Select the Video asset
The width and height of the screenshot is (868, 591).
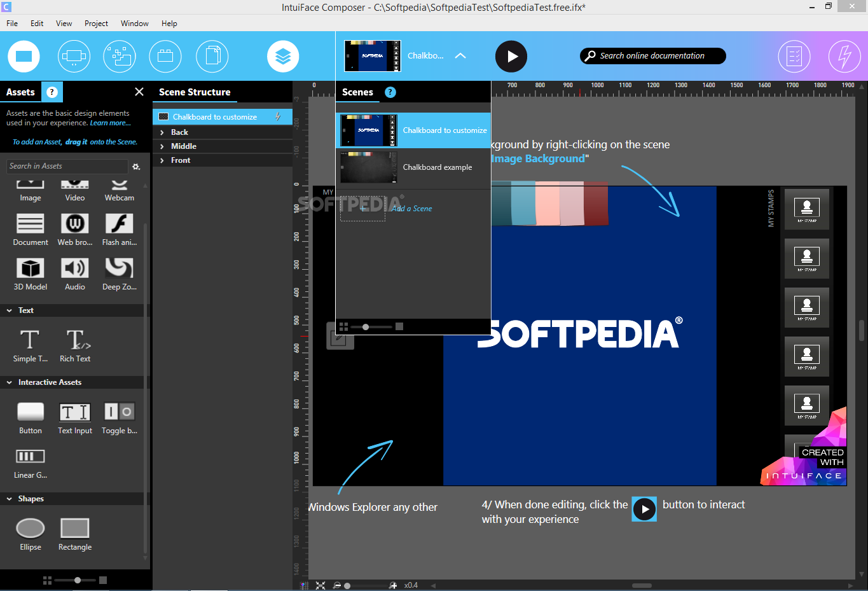coord(75,191)
